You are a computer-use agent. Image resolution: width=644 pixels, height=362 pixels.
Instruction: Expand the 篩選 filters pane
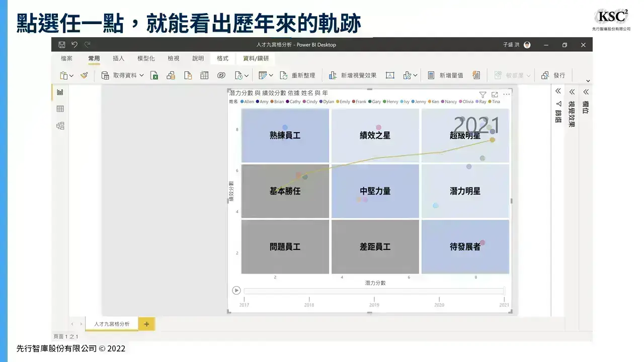558,92
